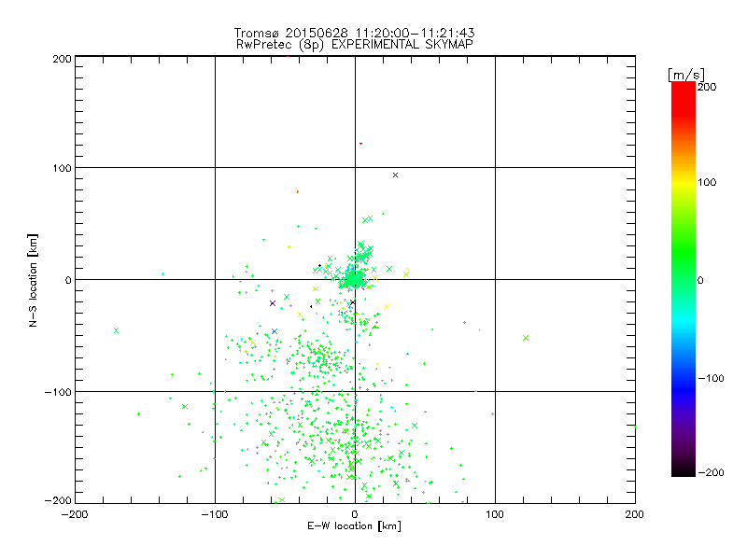
Task: Click the black X marker just below the 100 km line
Action: [x=395, y=175]
